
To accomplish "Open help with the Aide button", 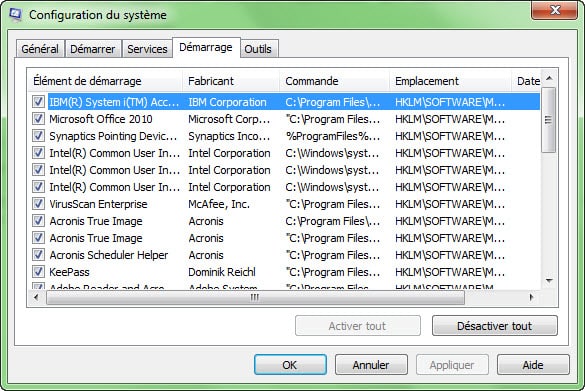I will click(533, 365).
